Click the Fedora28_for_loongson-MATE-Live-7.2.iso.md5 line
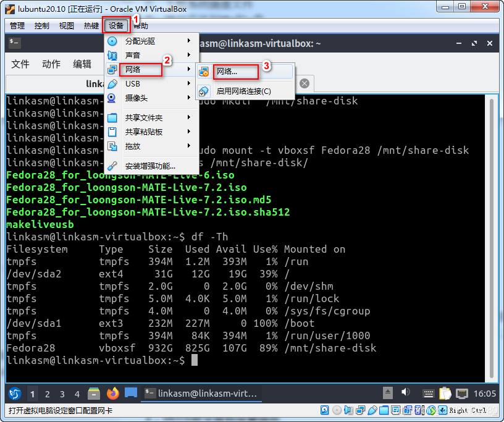This screenshot has width=504, height=422. coord(138,200)
